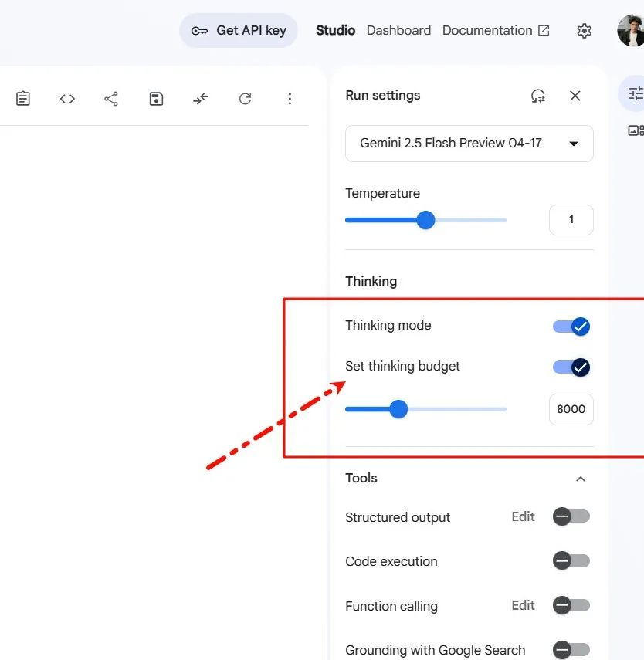Open the three-dot more options menu

click(290, 99)
